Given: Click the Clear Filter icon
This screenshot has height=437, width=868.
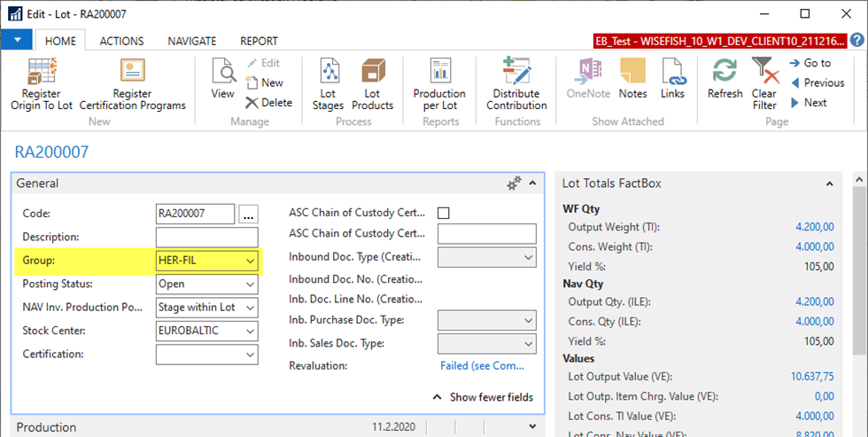Looking at the screenshot, I should coord(763,73).
